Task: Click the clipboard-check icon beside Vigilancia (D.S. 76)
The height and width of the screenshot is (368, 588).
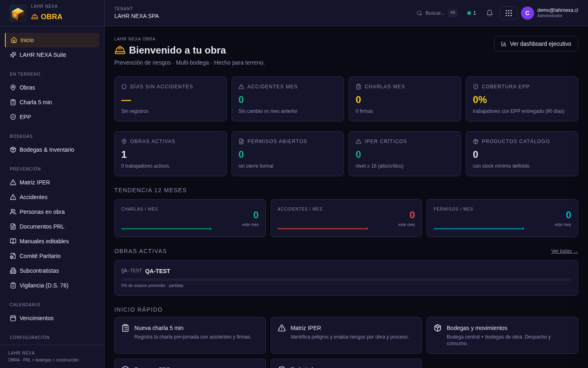Action: [13, 285]
